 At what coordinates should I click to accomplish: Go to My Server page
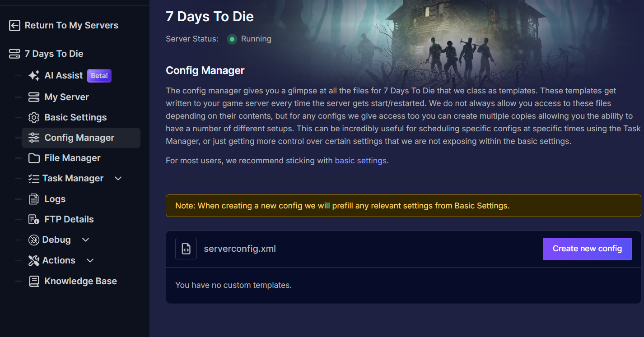pyautogui.click(x=66, y=97)
